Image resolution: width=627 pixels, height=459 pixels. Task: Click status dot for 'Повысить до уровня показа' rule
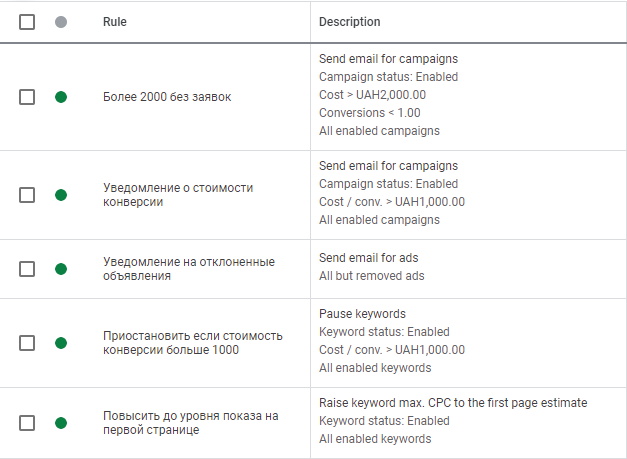coord(61,422)
